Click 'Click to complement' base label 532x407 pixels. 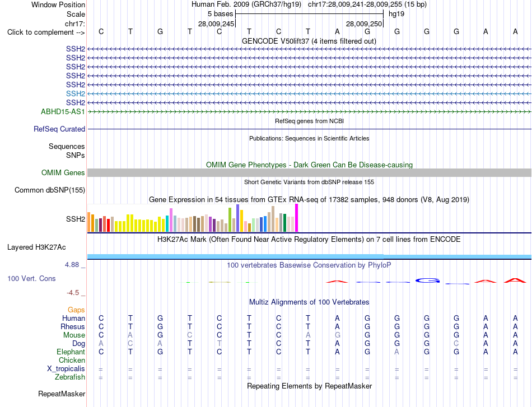(x=46, y=32)
